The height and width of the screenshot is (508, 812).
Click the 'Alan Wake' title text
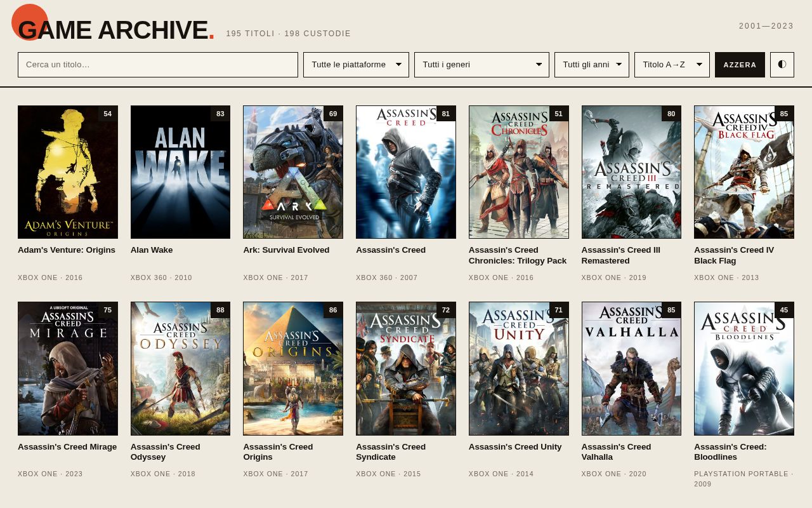click(x=152, y=250)
